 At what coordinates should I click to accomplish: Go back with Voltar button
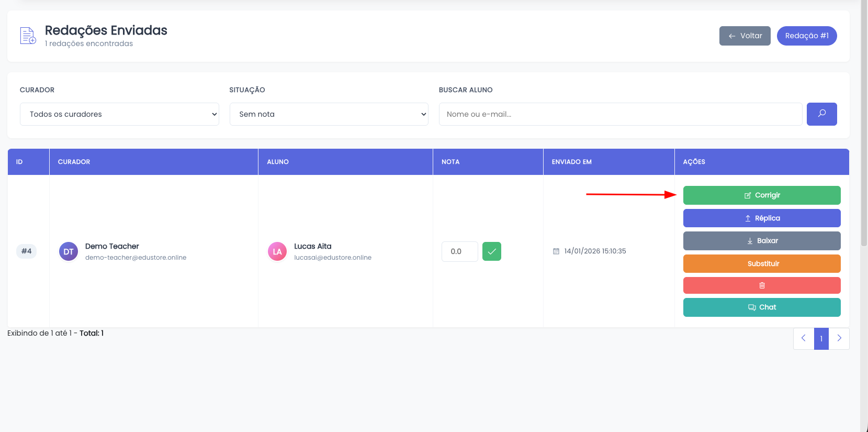[745, 36]
